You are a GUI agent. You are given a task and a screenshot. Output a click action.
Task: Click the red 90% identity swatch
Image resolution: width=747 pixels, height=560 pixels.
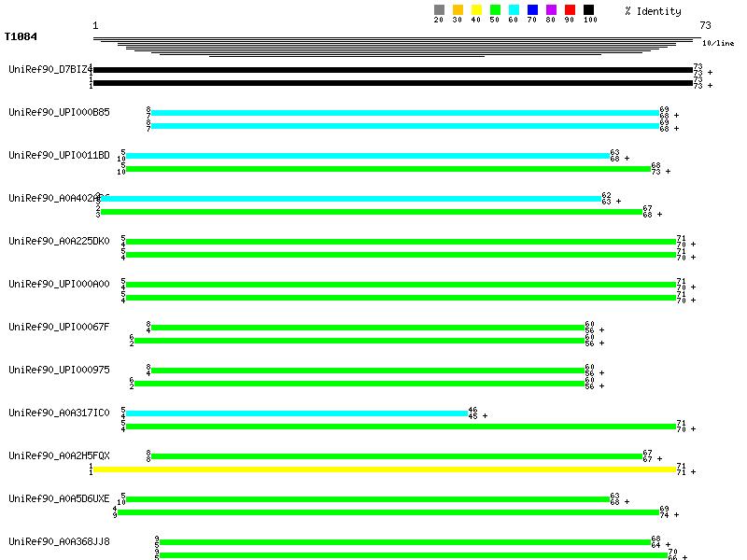coord(570,10)
